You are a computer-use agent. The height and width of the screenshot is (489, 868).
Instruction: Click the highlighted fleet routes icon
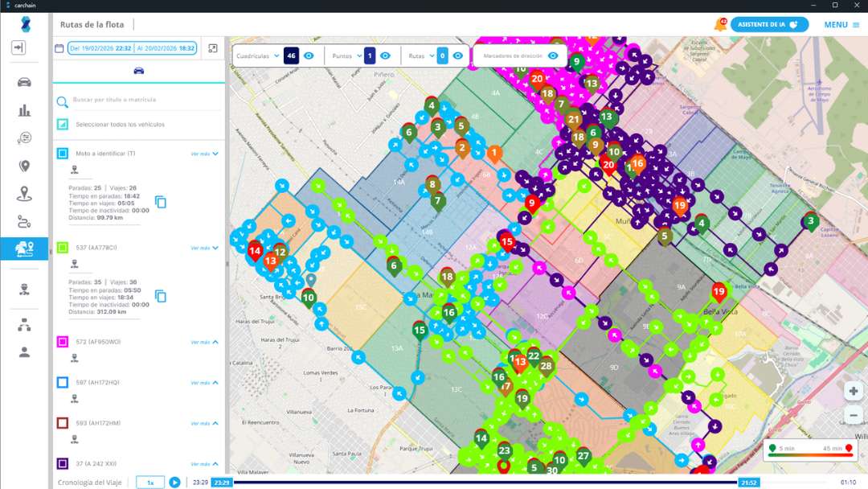coord(25,249)
